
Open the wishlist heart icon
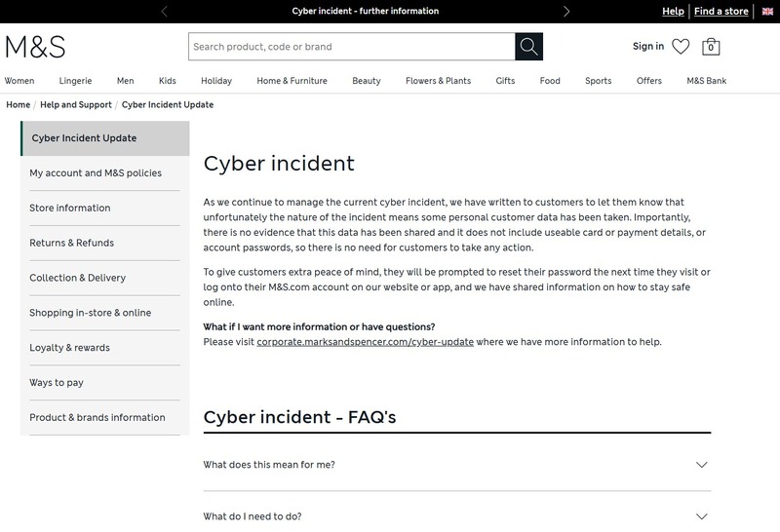pos(681,47)
